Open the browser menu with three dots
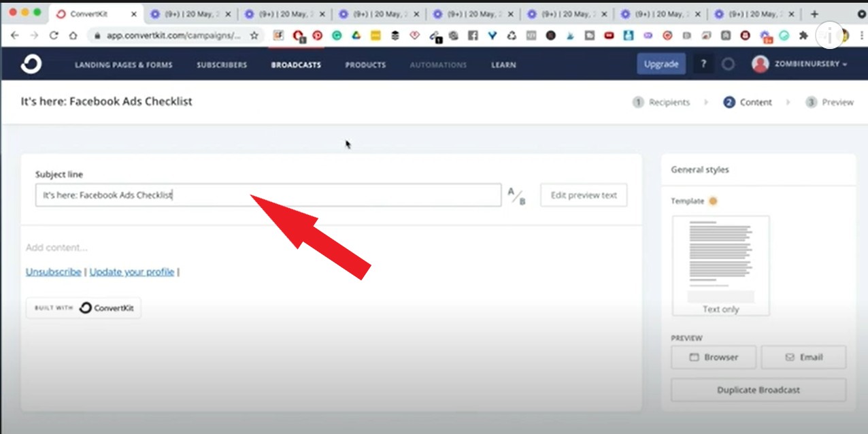 tap(860, 35)
